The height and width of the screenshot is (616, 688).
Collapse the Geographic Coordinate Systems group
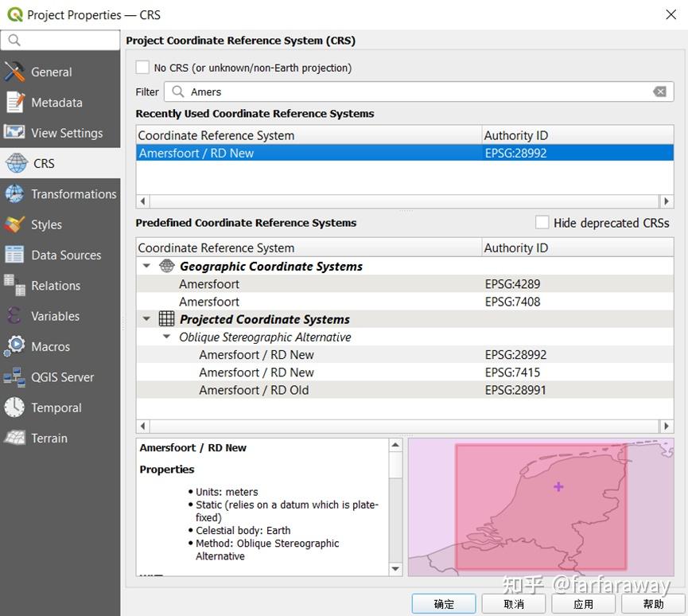click(x=147, y=267)
